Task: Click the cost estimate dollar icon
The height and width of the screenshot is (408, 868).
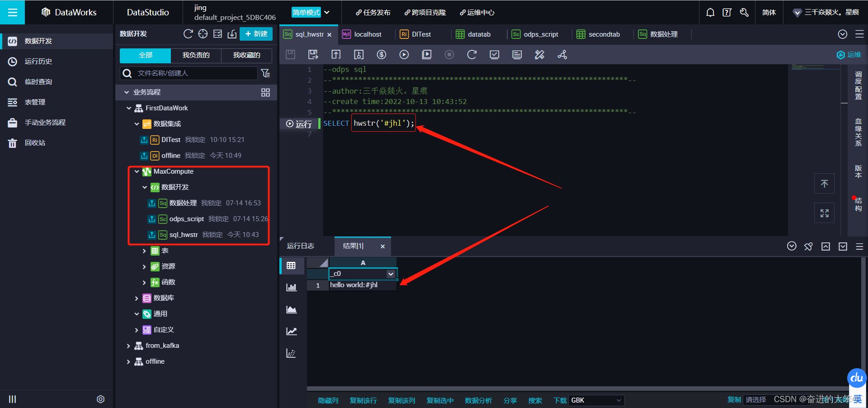Action: click(382, 55)
